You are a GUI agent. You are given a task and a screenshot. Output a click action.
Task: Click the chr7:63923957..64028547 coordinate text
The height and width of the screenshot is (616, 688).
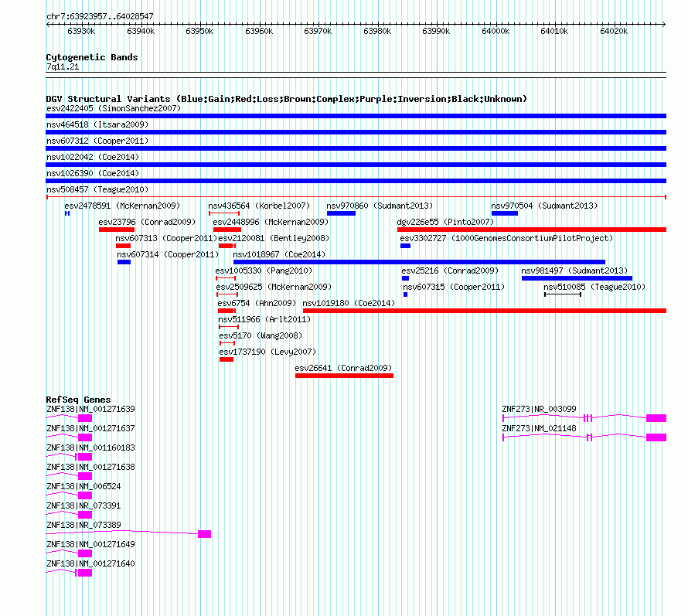tap(100, 16)
